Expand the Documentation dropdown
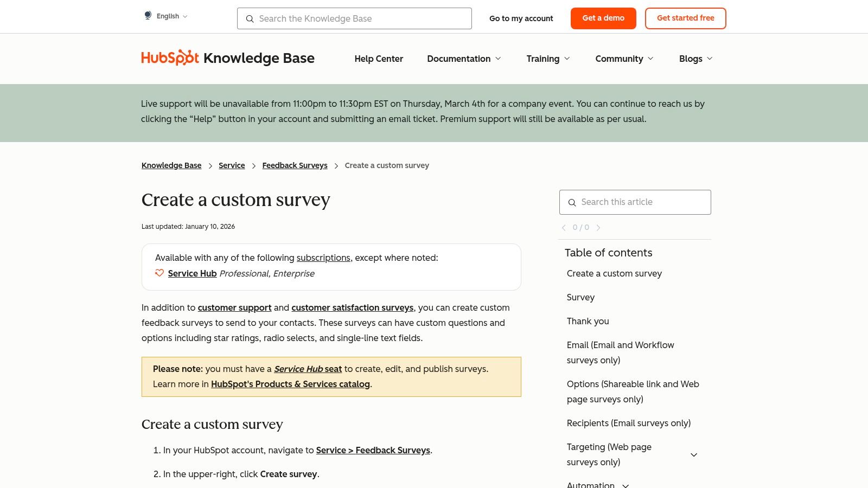Screen dimensions: 868x488 pyautogui.click(x=464, y=59)
